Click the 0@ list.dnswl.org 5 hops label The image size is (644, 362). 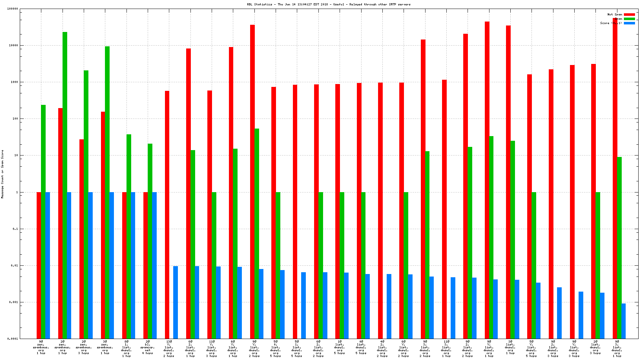pyautogui.click(x=361, y=347)
